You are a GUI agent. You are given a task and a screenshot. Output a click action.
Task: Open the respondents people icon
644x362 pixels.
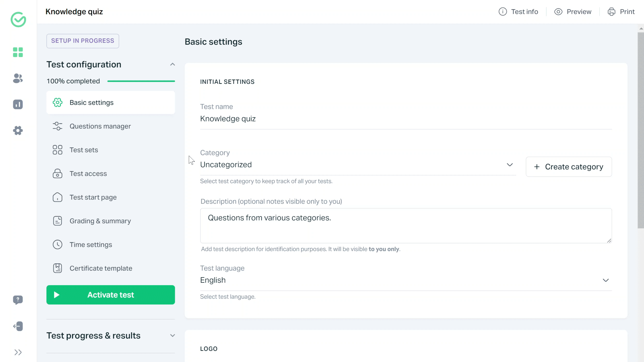18,78
